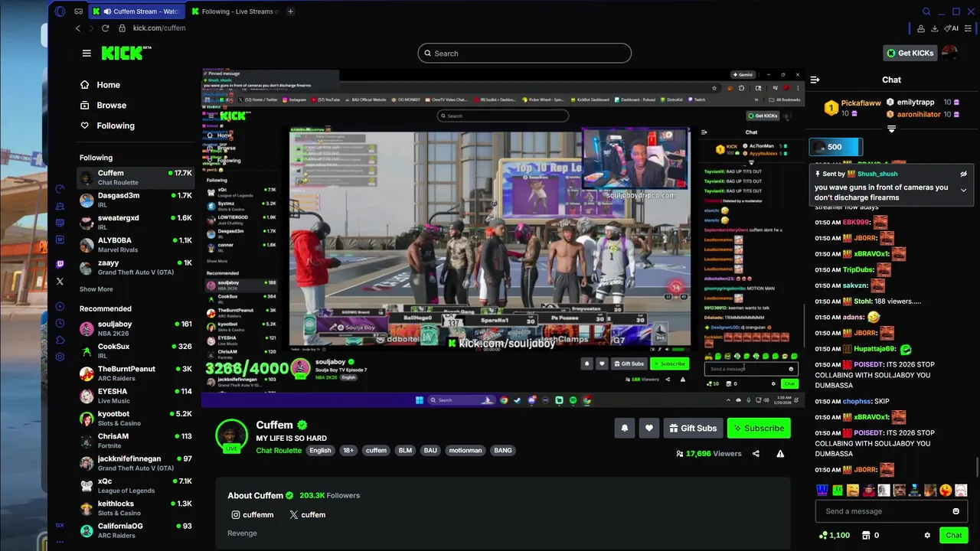The image size is (980, 551).
Task: Click Pickafiaww top gifter entry
Action: 852,108
